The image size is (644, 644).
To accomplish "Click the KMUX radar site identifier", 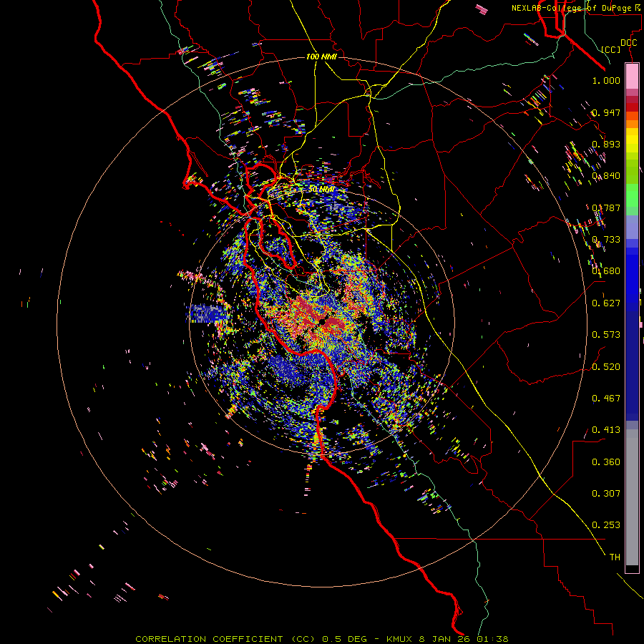I will click(399, 639).
